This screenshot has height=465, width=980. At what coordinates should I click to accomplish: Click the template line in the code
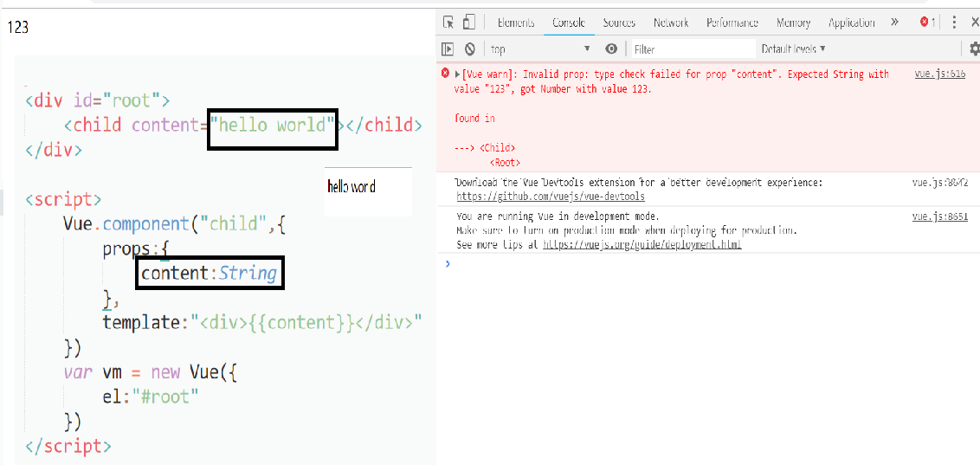click(263, 322)
